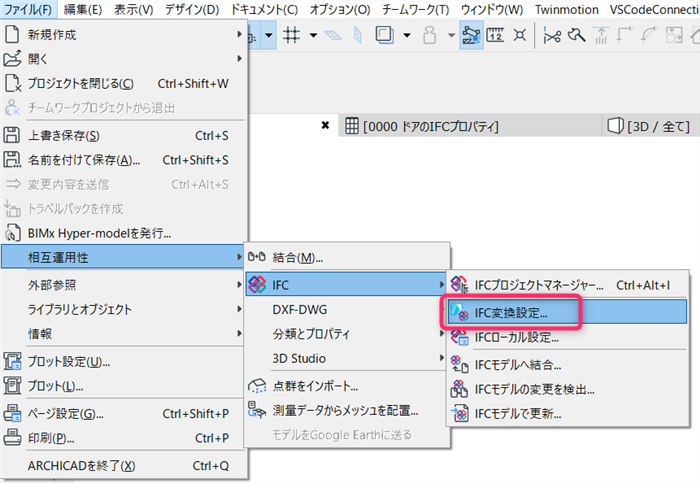Switch to the 3D / 全て tab
This screenshot has width=700, height=483.
(x=650, y=126)
